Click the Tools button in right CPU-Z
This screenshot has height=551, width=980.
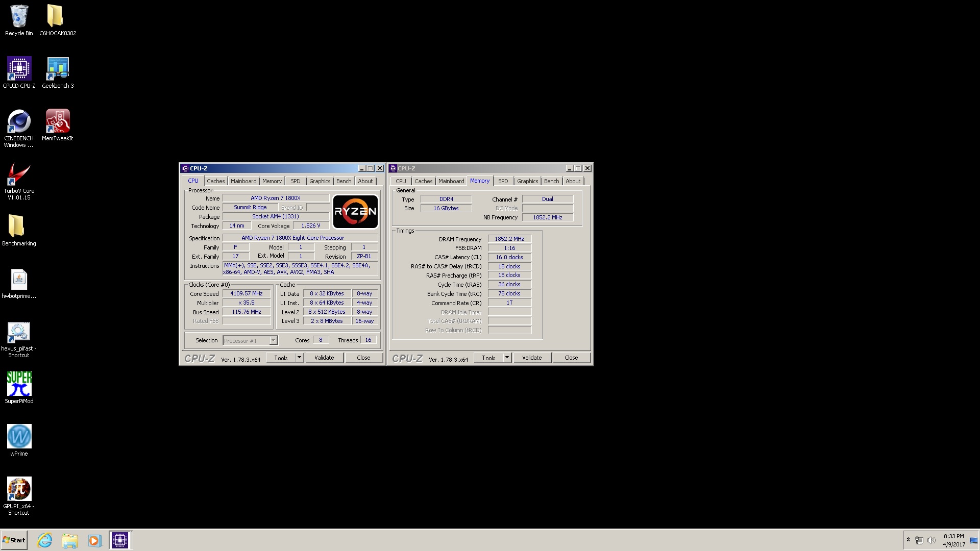point(488,358)
